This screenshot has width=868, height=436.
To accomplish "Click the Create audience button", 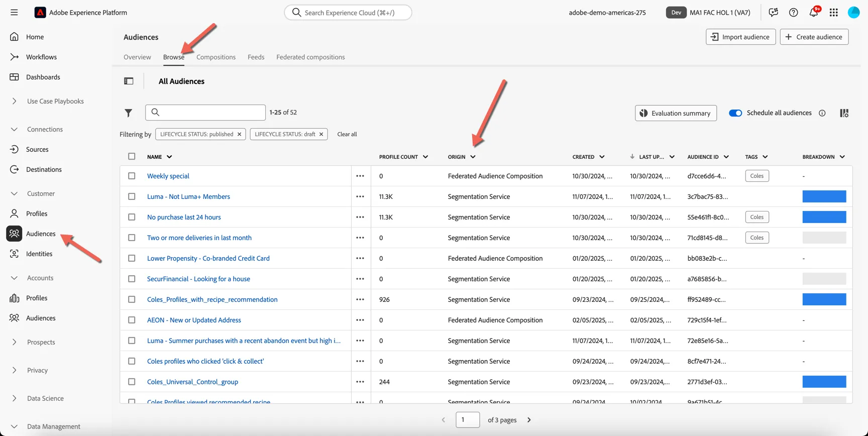I will [x=814, y=37].
